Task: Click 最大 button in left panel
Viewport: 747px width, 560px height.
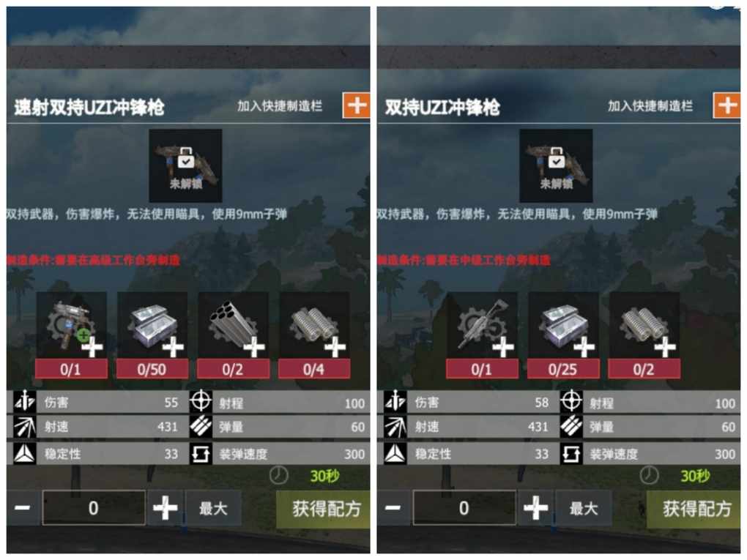Action: click(213, 509)
